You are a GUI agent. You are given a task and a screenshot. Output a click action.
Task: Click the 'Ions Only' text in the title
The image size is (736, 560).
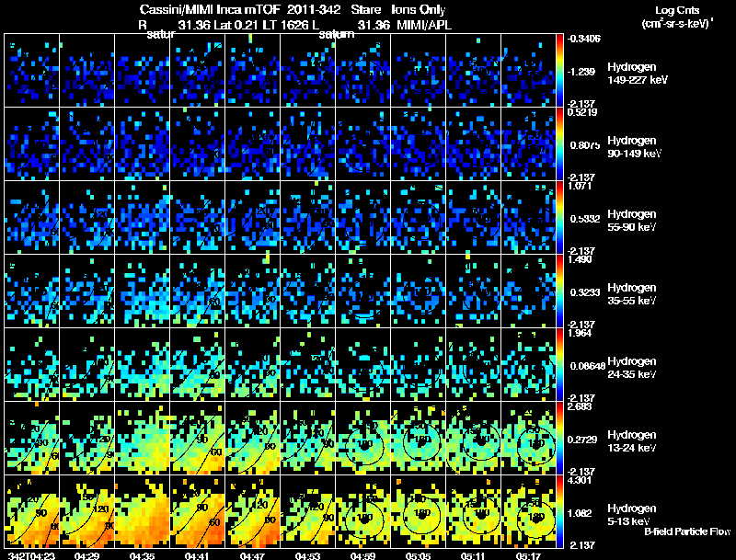tap(419, 9)
